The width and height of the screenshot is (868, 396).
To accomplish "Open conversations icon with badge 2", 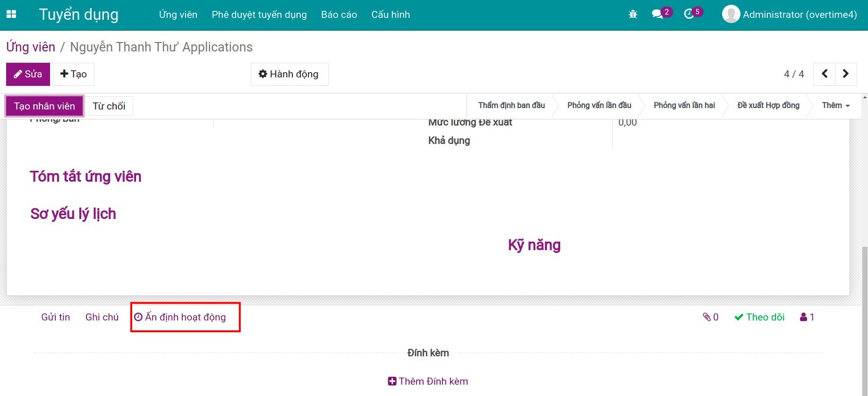I will (x=661, y=14).
